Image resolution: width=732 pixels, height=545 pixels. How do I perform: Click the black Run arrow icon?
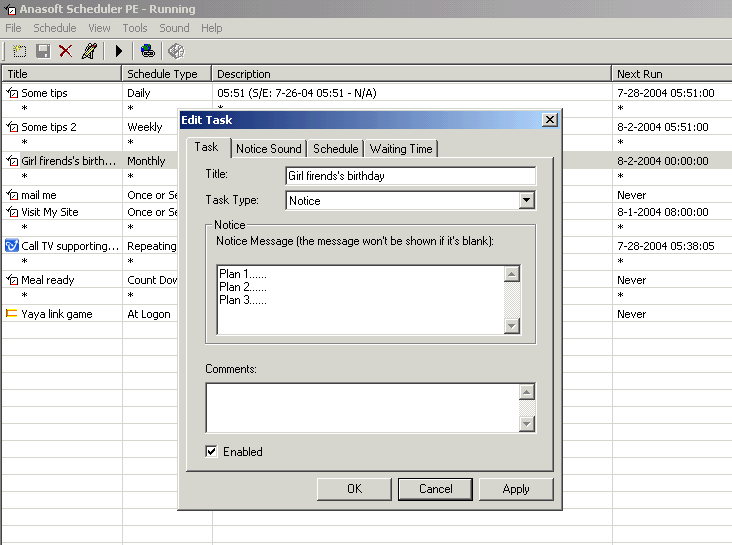coord(119,51)
